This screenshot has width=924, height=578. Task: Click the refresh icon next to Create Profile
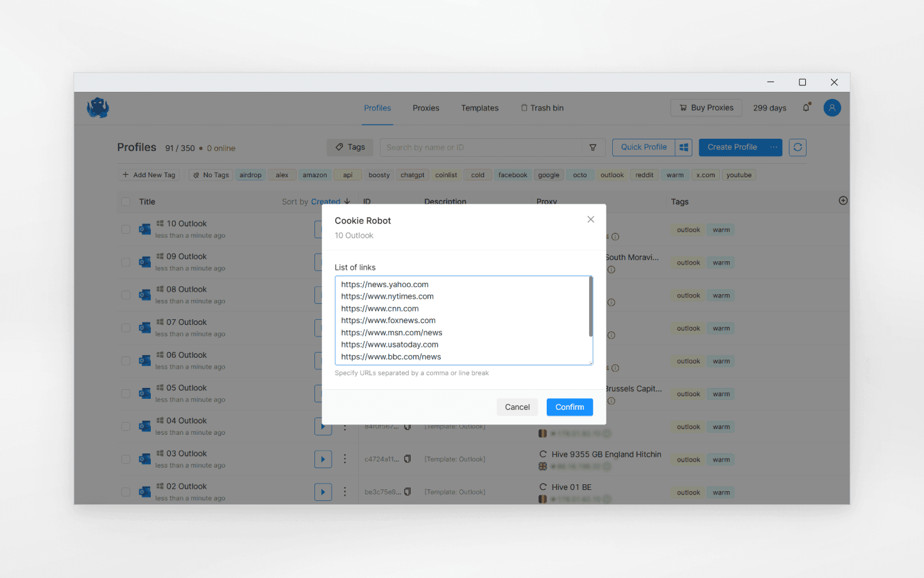coord(798,147)
